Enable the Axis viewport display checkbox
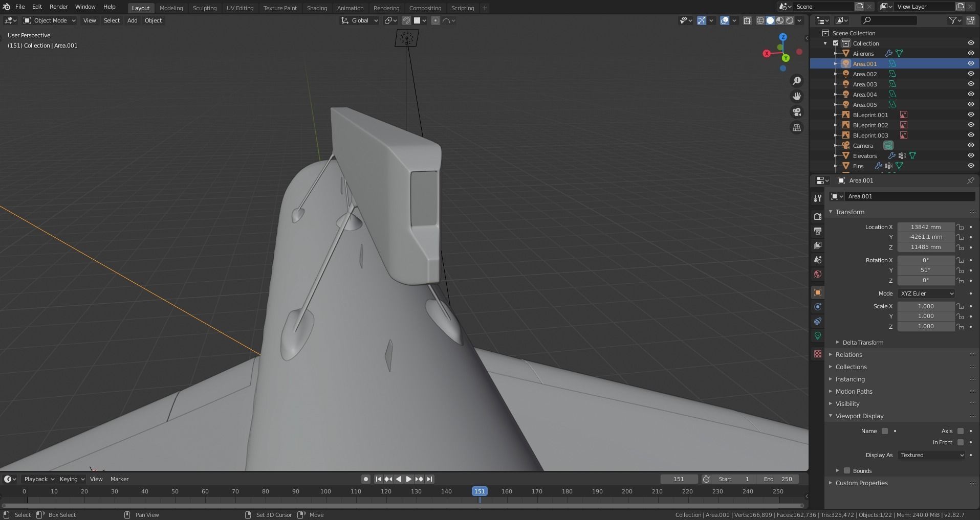980x520 pixels. pos(961,431)
